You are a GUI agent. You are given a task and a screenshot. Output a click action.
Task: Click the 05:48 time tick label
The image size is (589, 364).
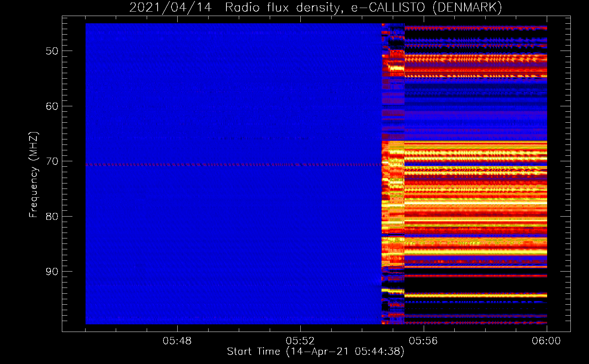(x=177, y=341)
